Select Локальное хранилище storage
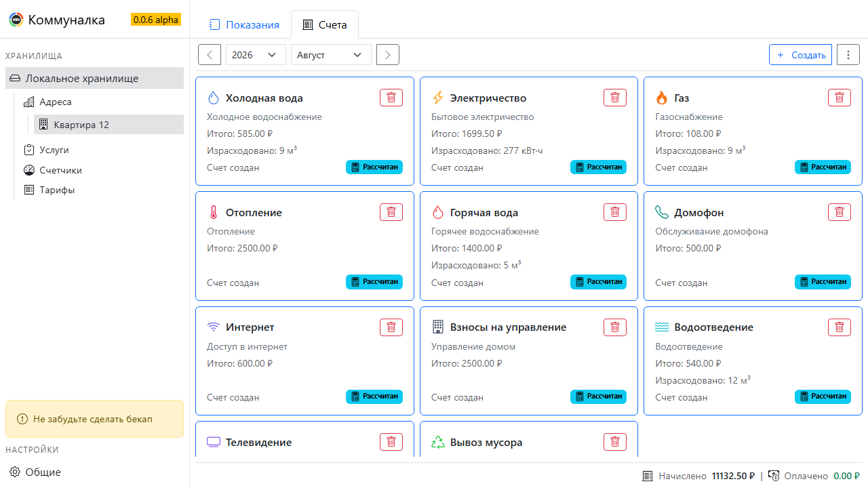The image size is (868, 488). 95,78
